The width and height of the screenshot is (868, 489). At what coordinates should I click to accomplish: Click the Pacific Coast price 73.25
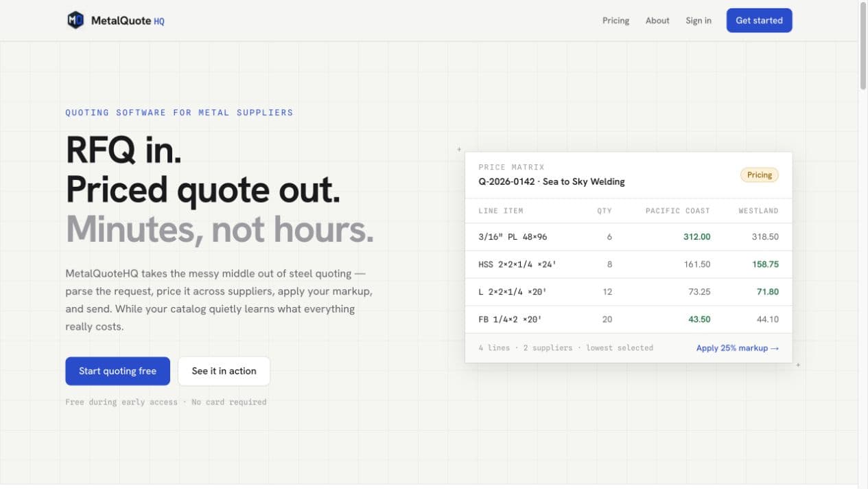(x=699, y=292)
